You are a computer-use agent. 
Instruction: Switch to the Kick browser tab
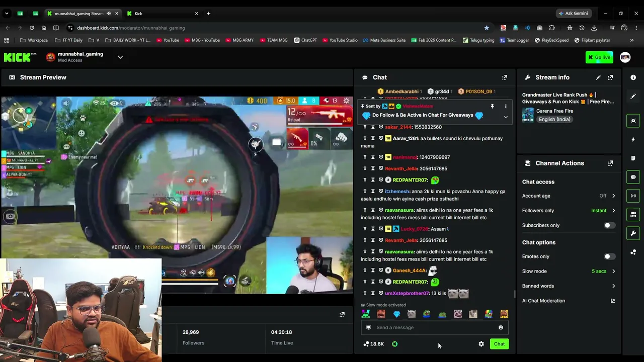[162, 14]
